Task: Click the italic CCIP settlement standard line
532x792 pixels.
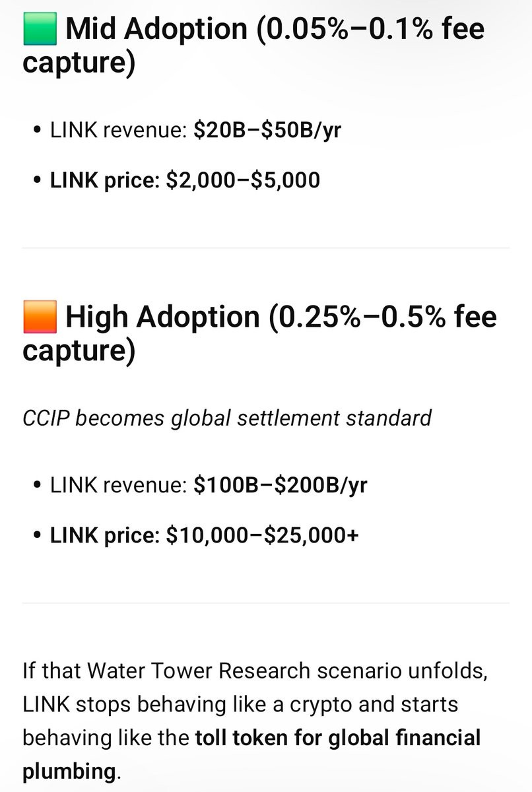Action: coord(227,418)
